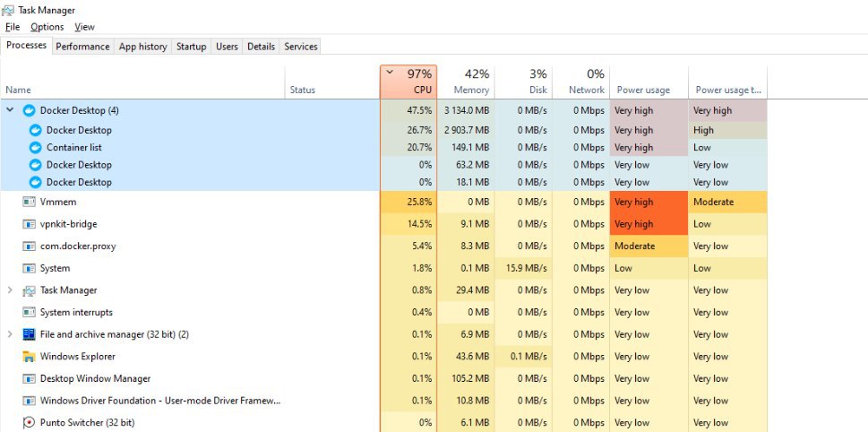Collapse the Docker Desktop (4) group
The image size is (868, 432).
(10, 110)
